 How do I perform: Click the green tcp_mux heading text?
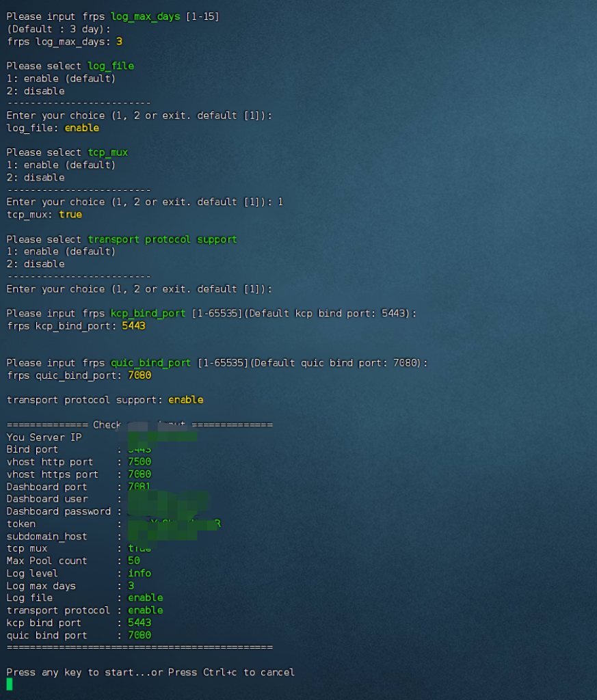tap(108, 152)
